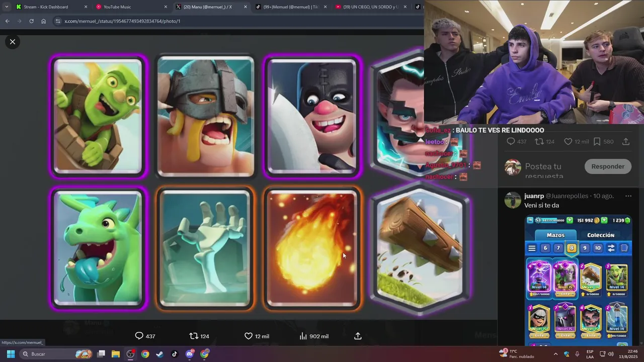
Task: Open the @Juanrepolles handle link
Action: (567, 196)
